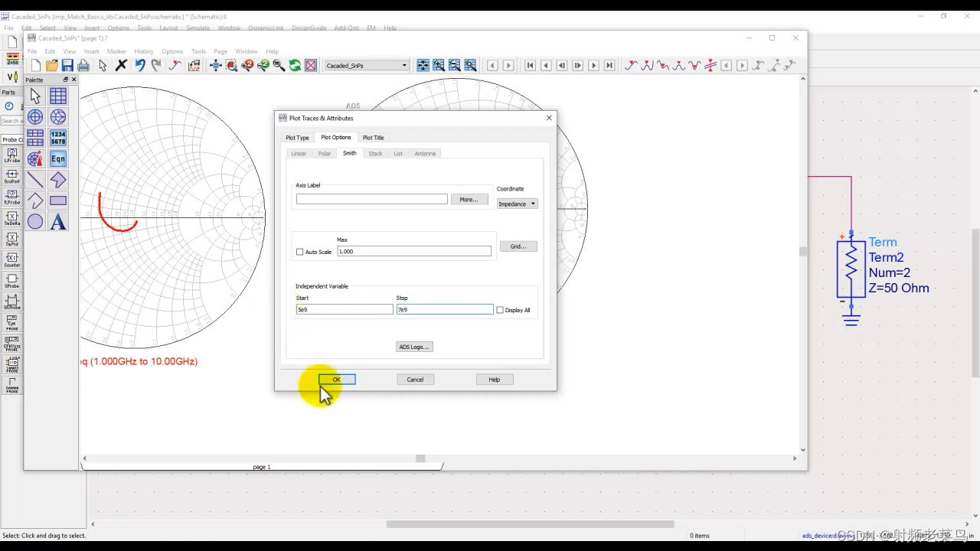The height and width of the screenshot is (551, 980).
Task: Insert an equation with Eqn icon
Action: pos(58,158)
